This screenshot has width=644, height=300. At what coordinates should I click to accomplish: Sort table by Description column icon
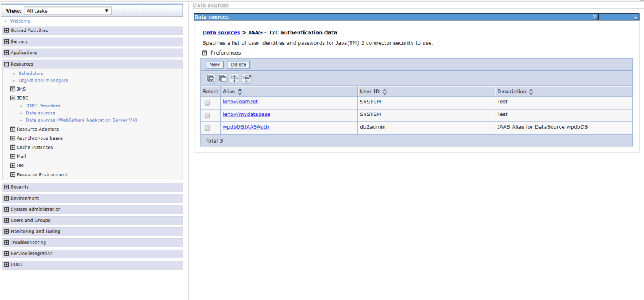tap(531, 92)
